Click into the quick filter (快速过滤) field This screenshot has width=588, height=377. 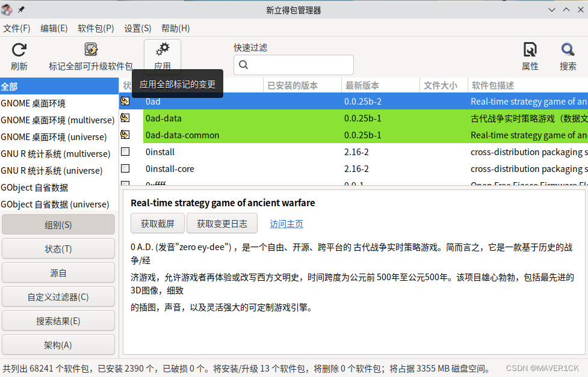(294, 65)
